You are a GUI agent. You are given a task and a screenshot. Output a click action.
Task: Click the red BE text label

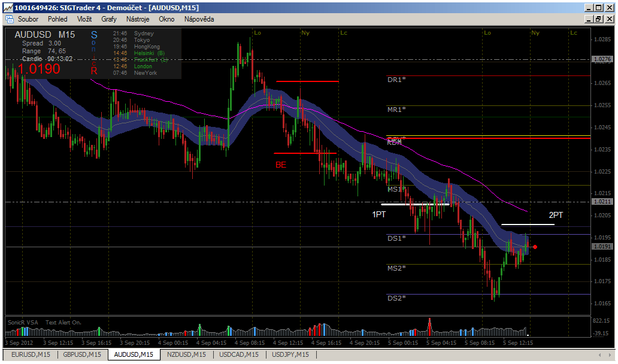[x=281, y=165]
